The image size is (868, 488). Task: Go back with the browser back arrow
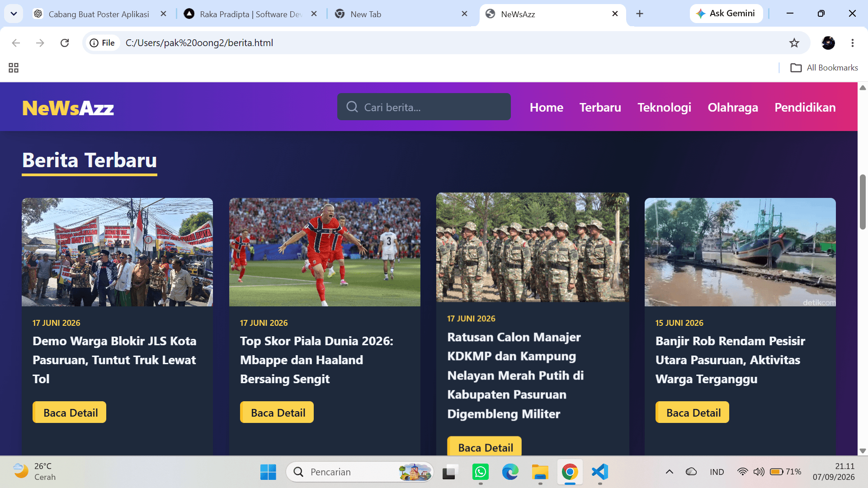tap(16, 43)
